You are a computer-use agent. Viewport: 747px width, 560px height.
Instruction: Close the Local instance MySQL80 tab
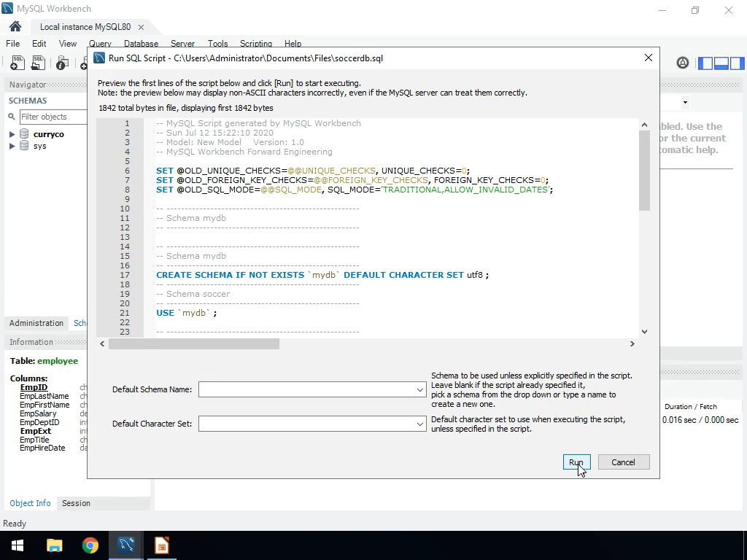click(x=141, y=27)
